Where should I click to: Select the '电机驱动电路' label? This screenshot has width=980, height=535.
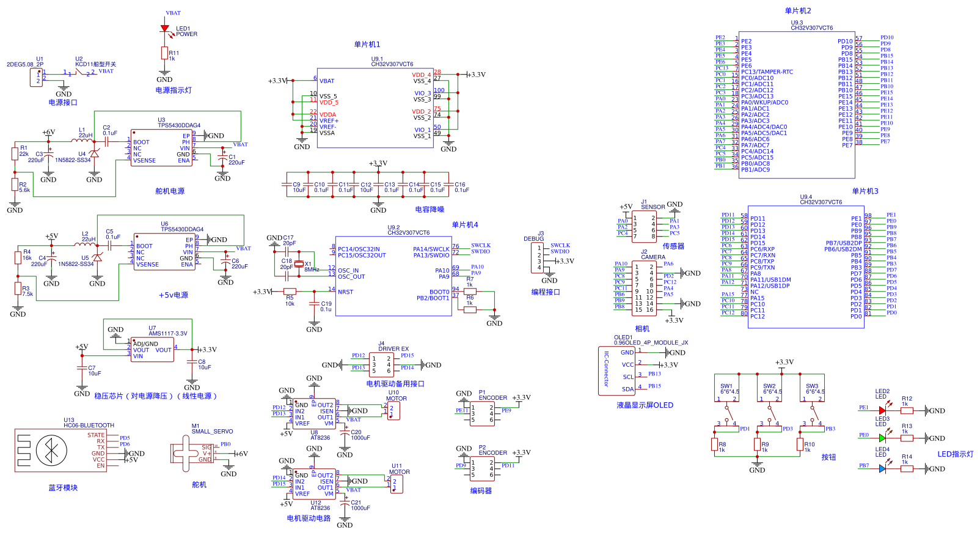pyautogui.click(x=309, y=518)
